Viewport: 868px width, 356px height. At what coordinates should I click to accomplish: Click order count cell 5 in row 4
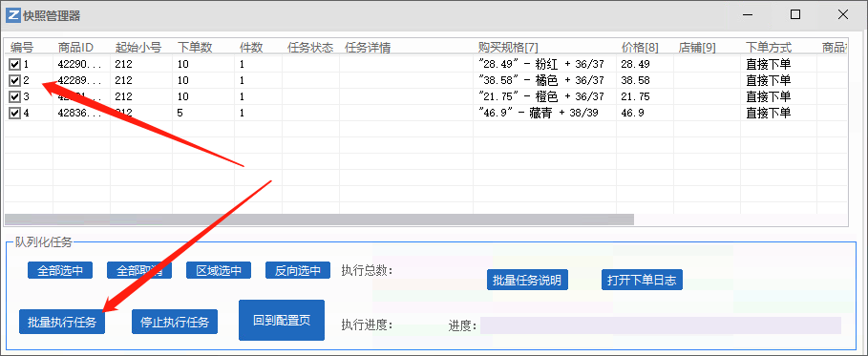180,113
